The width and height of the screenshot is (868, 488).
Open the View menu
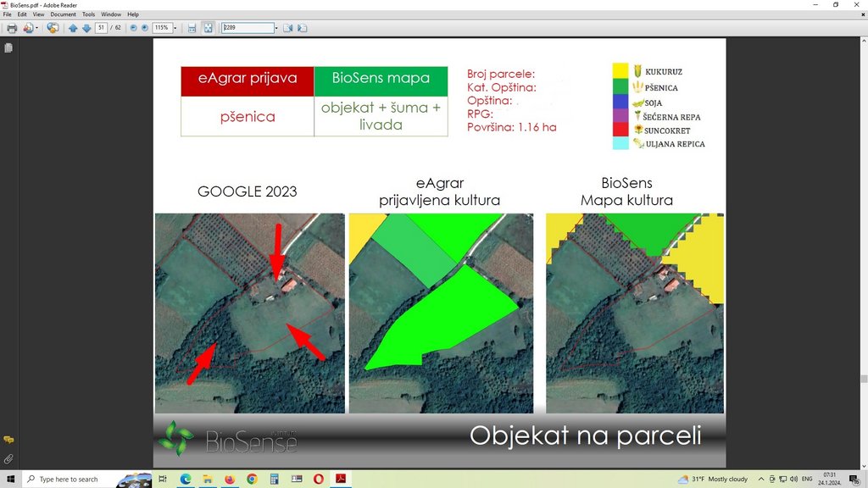(x=38, y=14)
